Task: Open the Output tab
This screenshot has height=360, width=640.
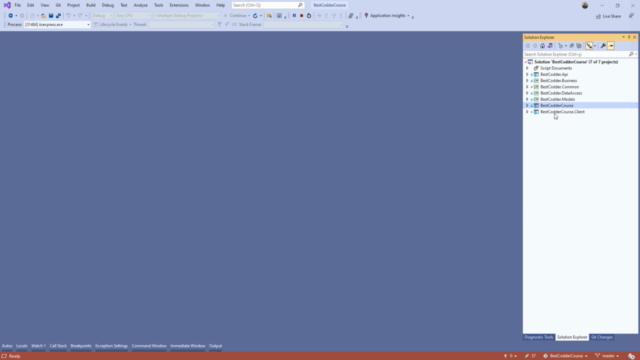Action: (216, 346)
